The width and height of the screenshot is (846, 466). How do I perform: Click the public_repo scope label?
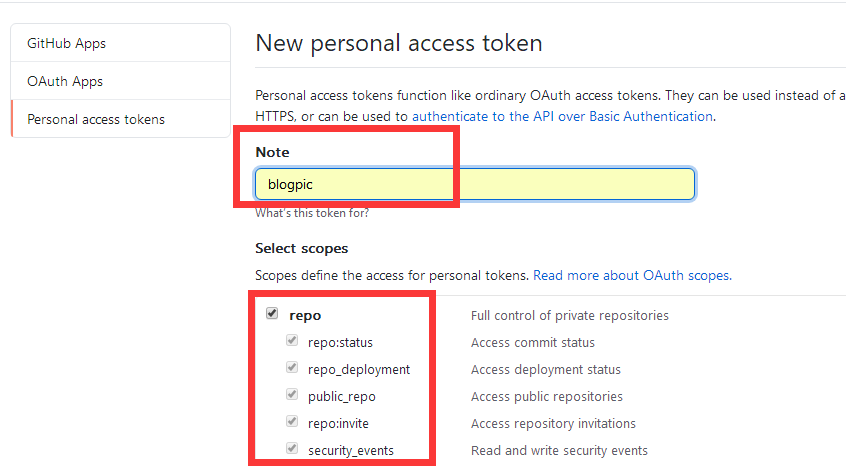[342, 397]
